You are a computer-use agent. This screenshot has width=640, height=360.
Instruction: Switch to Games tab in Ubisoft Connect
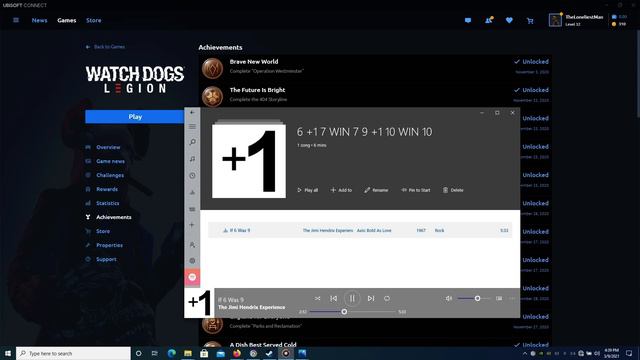pyautogui.click(x=67, y=20)
